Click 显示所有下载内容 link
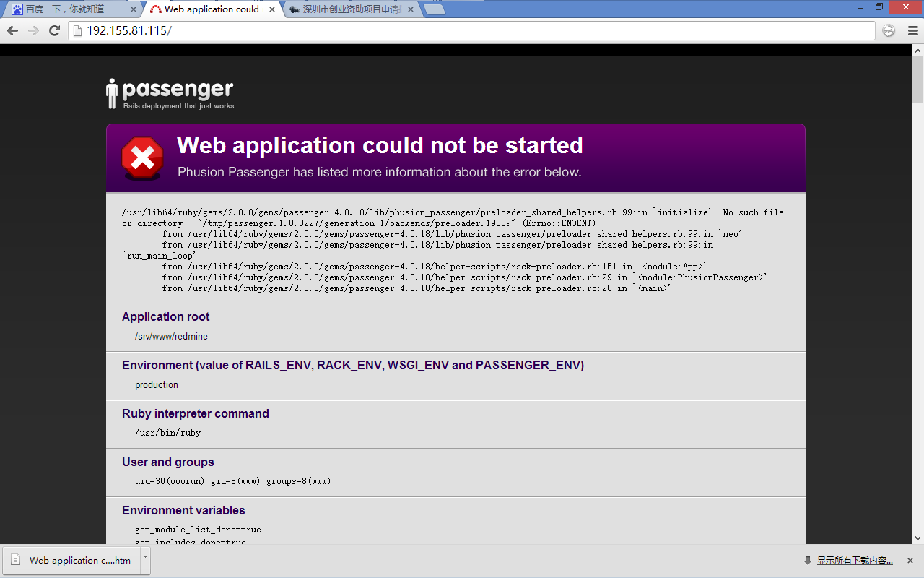Screen dimensions: 924x578 (x=855, y=561)
